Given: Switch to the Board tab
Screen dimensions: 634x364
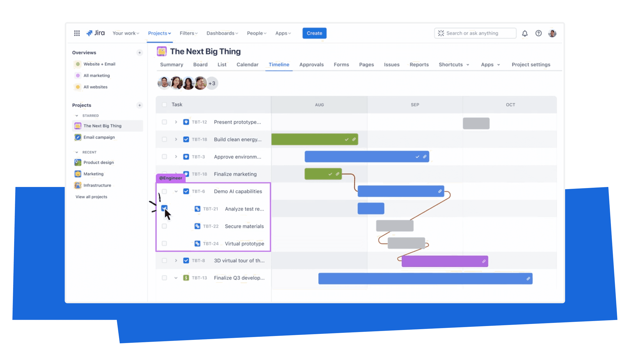Looking at the screenshot, I should 200,65.
